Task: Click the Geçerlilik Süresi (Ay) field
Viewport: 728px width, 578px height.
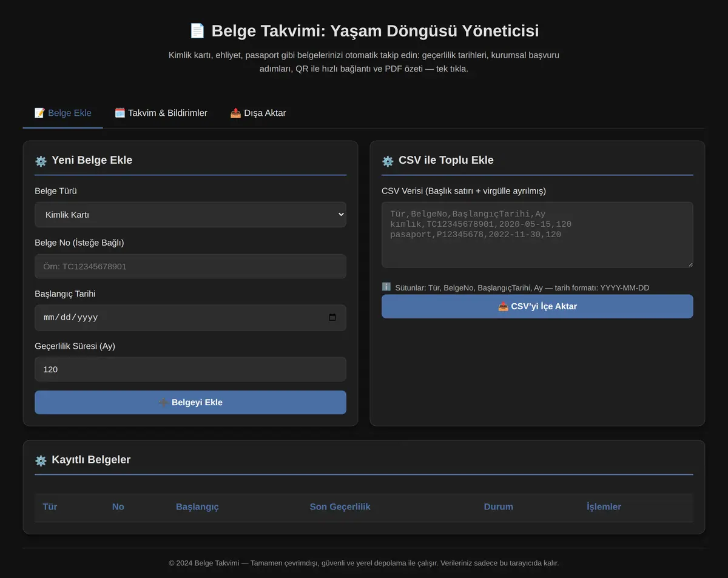Action: (x=190, y=369)
